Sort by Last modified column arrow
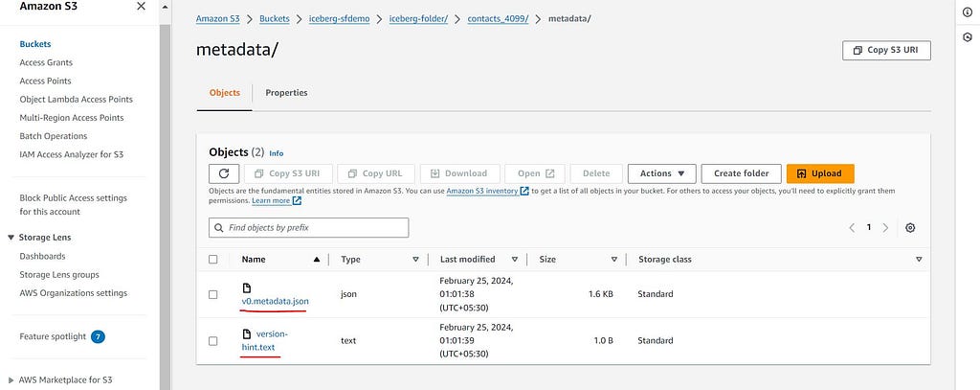The image size is (980, 390). tap(514, 259)
